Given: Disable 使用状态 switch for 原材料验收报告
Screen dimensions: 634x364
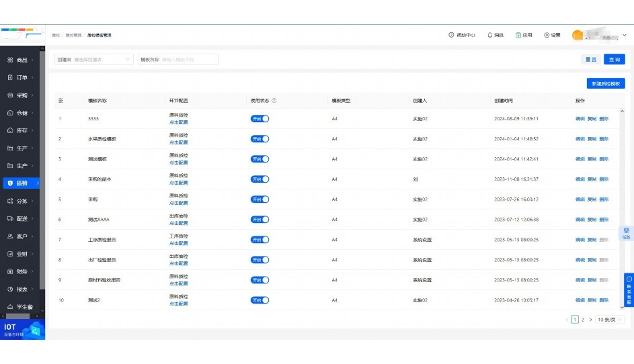Looking at the screenshot, I should [260, 280].
